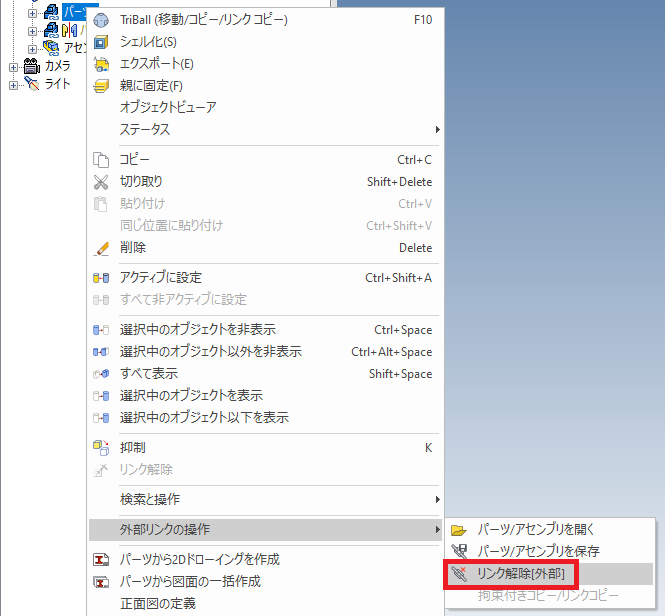Viewport: 665px width, 616px height.
Task: Select the カメラ tree label
Action: (57, 66)
